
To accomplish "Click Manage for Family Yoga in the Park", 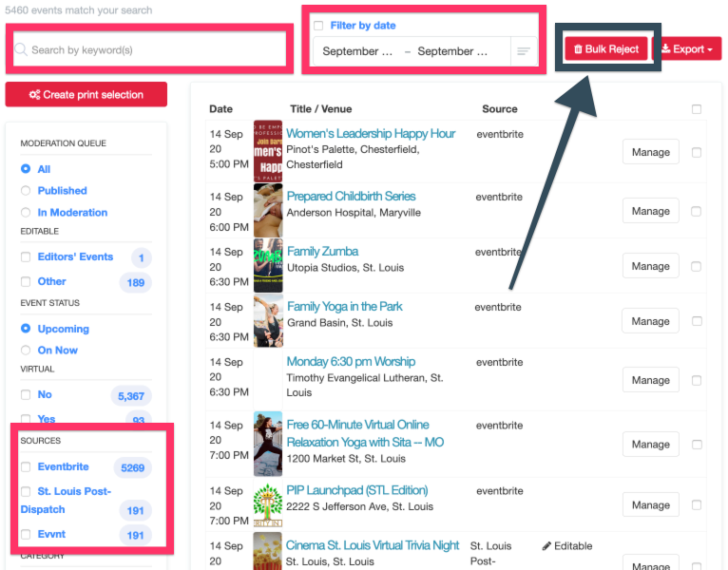I will click(650, 321).
